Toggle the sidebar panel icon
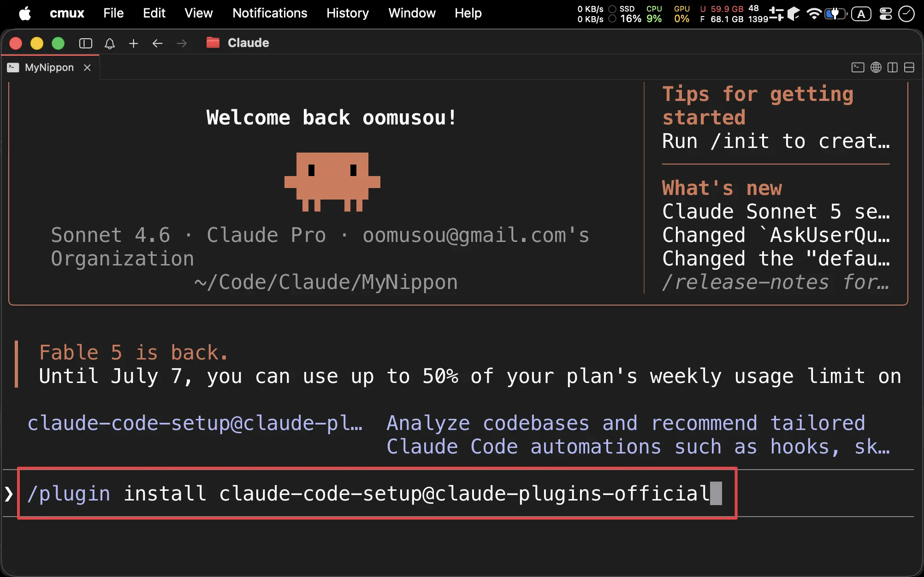The width and height of the screenshot is (924, 577). (86, 43)
